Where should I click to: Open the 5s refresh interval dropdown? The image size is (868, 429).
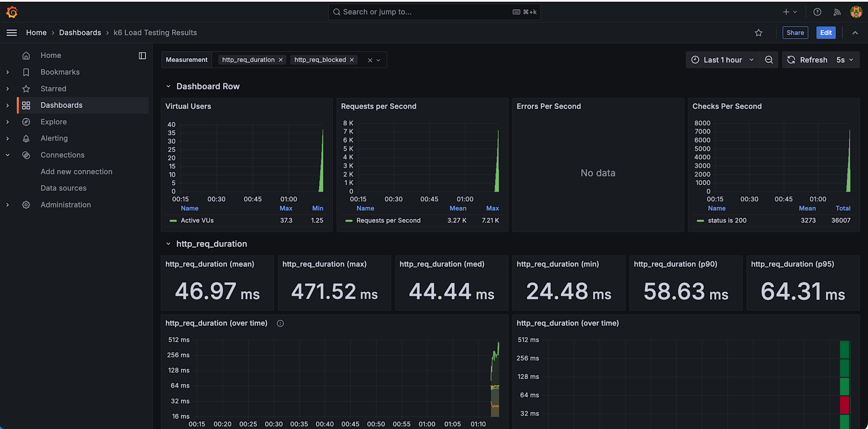pyautogui.click(x=845, y=60)
